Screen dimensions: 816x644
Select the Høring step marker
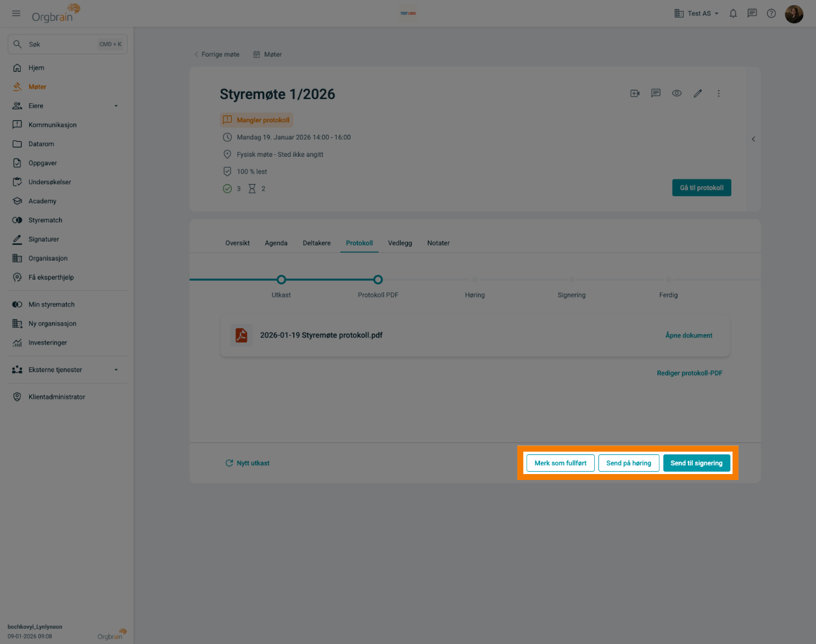[x=475, y=280]
